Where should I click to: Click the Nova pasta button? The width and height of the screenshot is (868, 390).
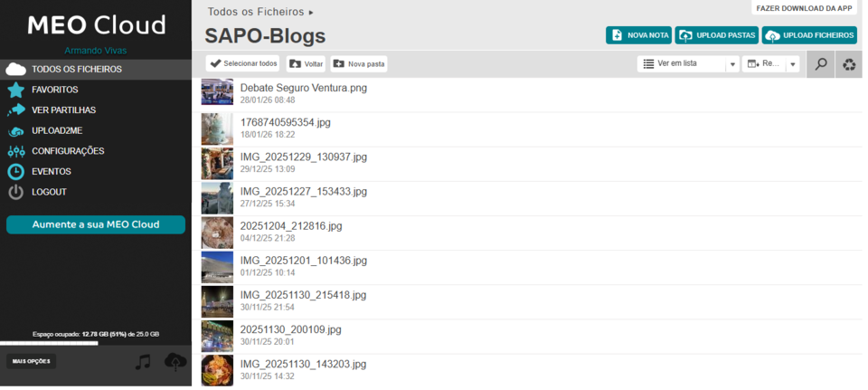point(359,63)
